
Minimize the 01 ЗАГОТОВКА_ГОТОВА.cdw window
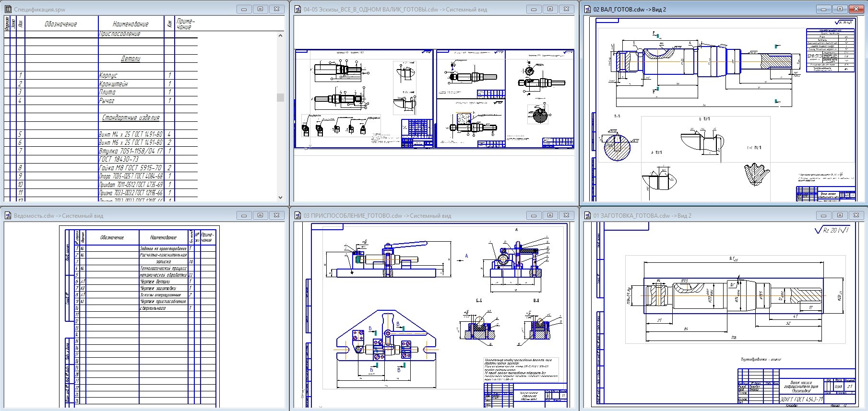[x=823, y=215]
